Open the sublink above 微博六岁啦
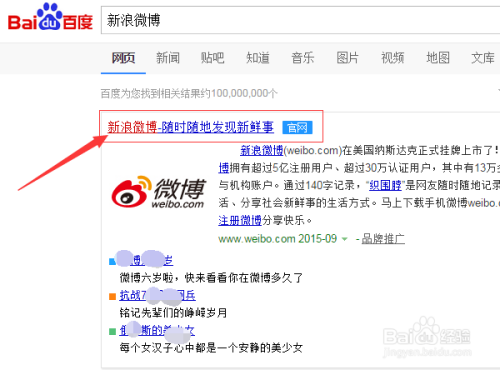500x370 pixels. click(x=146, y=260)
